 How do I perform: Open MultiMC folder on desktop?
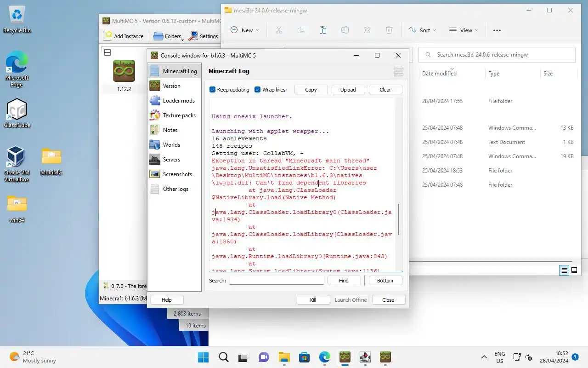coord(51,162)
